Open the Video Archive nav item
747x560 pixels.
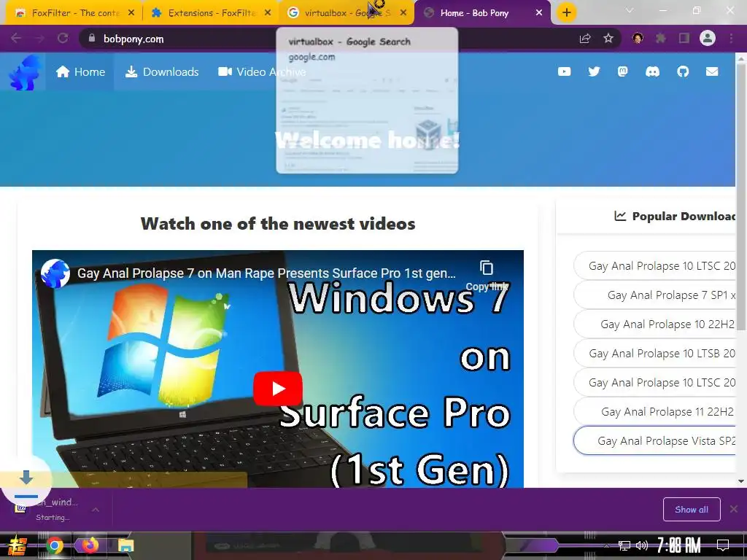click(262, 72)
